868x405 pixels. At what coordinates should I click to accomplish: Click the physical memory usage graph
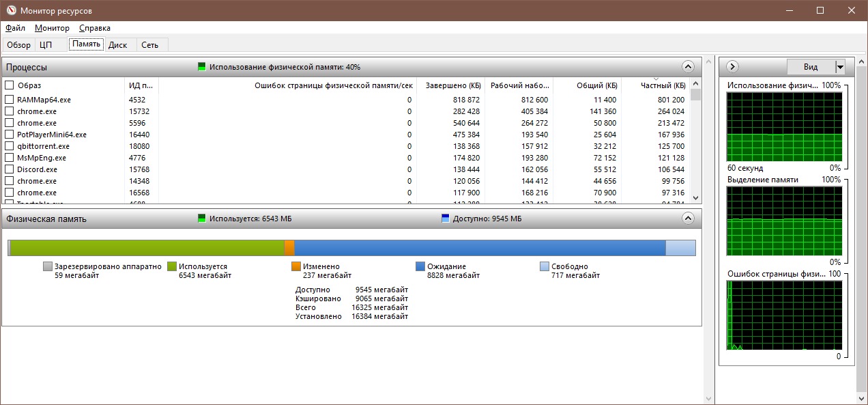[x=784, y=126]
